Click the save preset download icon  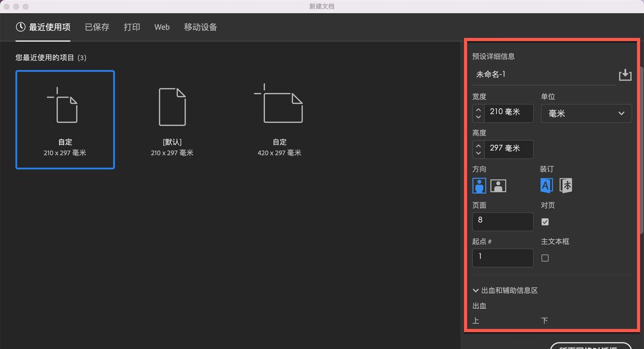(625, 74)
